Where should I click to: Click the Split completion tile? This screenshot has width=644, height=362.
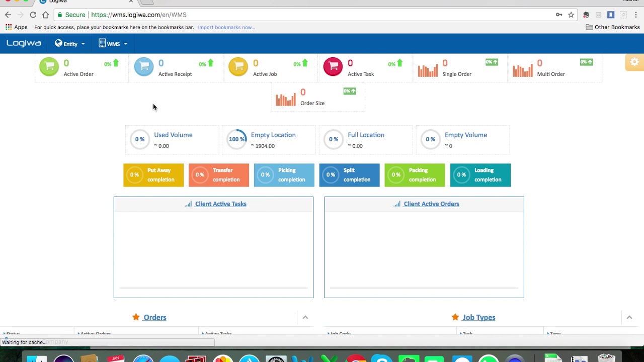pyautogui.click(x=350, y=175)
